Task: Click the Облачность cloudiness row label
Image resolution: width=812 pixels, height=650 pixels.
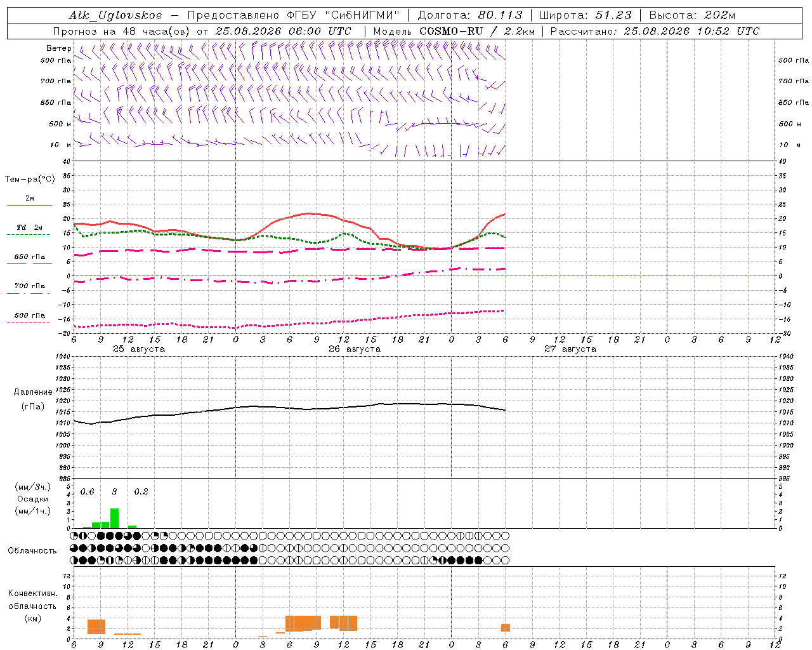Action: (x=32, y=550)
